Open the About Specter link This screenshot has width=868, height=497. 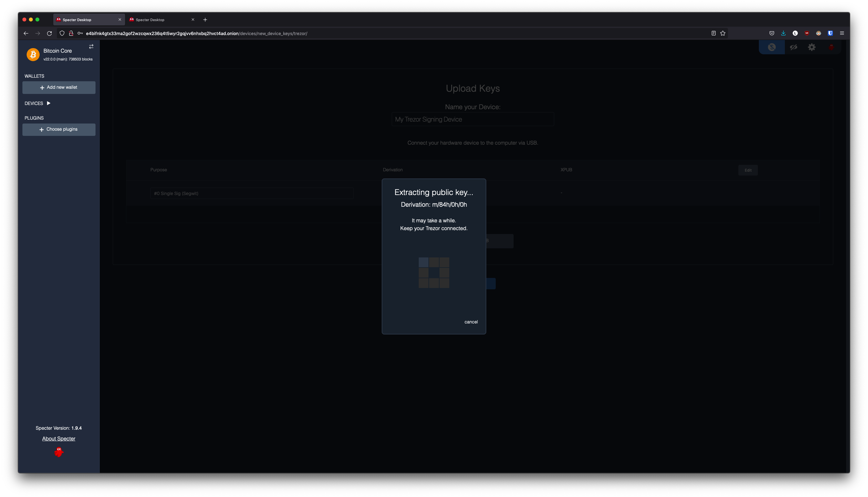59,438
